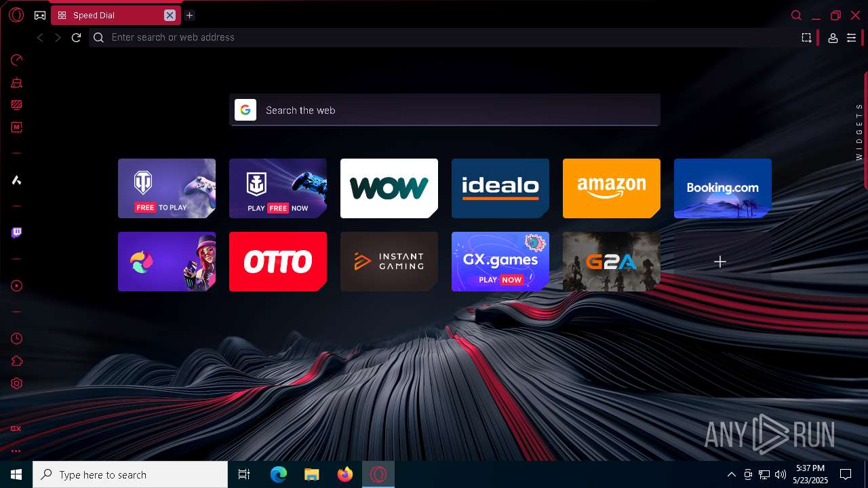The image size is (868, 488).
Task: Open Task View on taskbar
Action: (x=244, y=474)
